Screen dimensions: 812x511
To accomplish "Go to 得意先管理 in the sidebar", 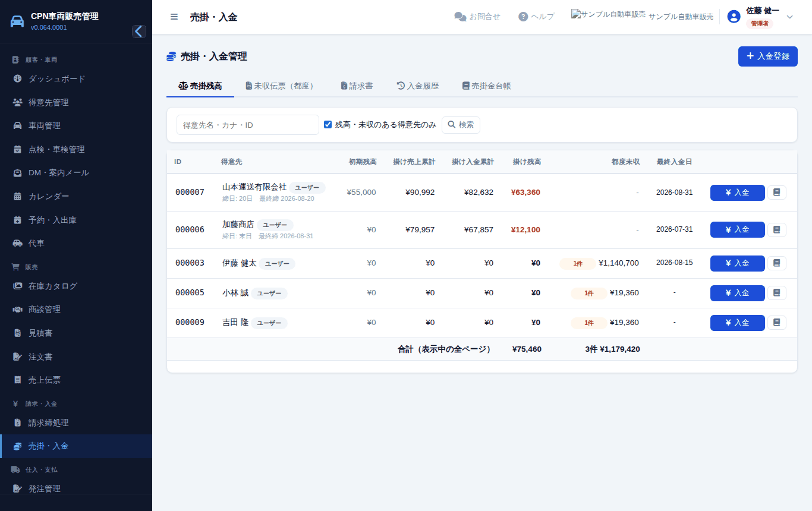I will click(76, 102).
